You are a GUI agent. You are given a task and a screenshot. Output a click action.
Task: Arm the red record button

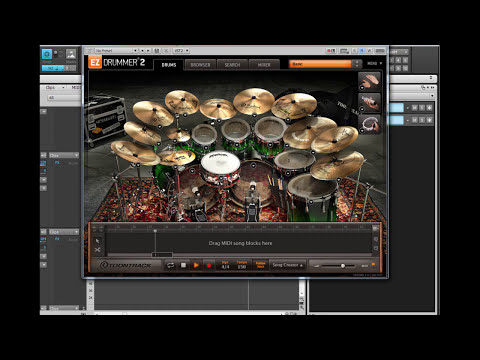click(x=209, y=265)
